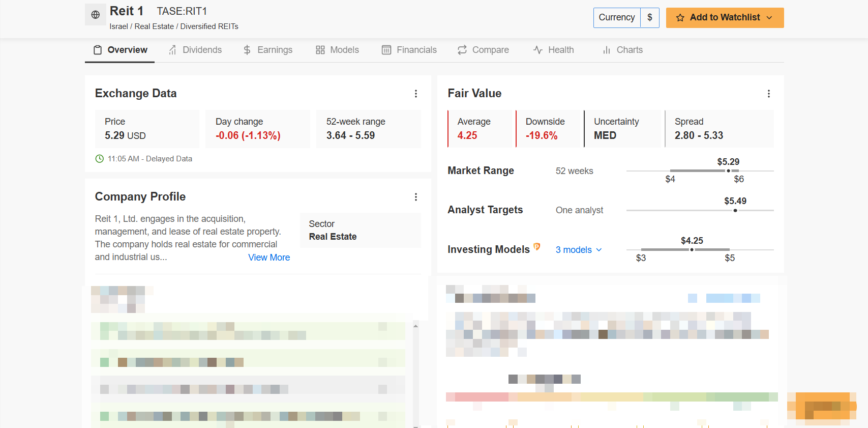Click the 11:05 AM - Delayed Data text
Screen dimensions: 868x428
(150, 159)
